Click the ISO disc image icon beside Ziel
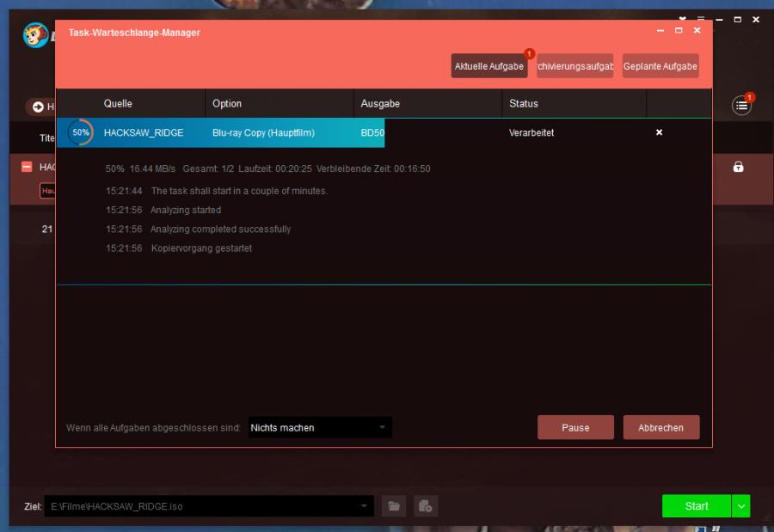 click(425, 506)
